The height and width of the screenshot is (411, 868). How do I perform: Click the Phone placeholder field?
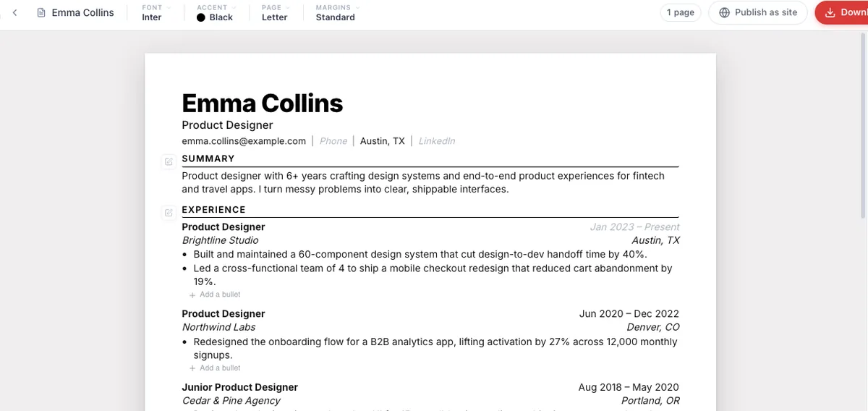333,141
